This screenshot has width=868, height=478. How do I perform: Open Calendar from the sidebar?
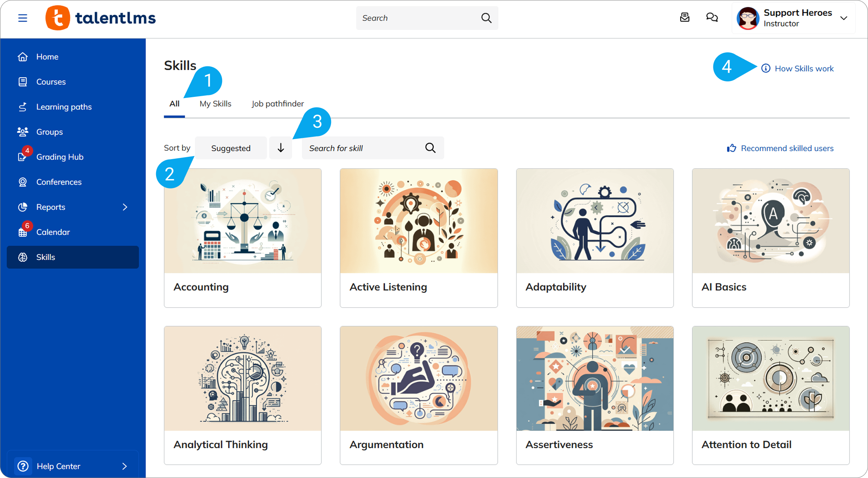[53, 232]
